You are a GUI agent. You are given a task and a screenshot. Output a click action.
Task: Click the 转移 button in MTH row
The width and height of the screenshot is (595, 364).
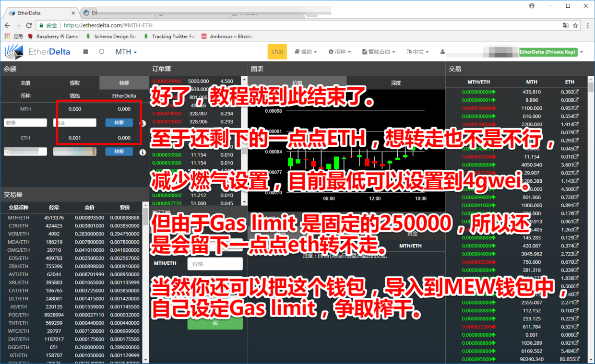click(119, 123)
